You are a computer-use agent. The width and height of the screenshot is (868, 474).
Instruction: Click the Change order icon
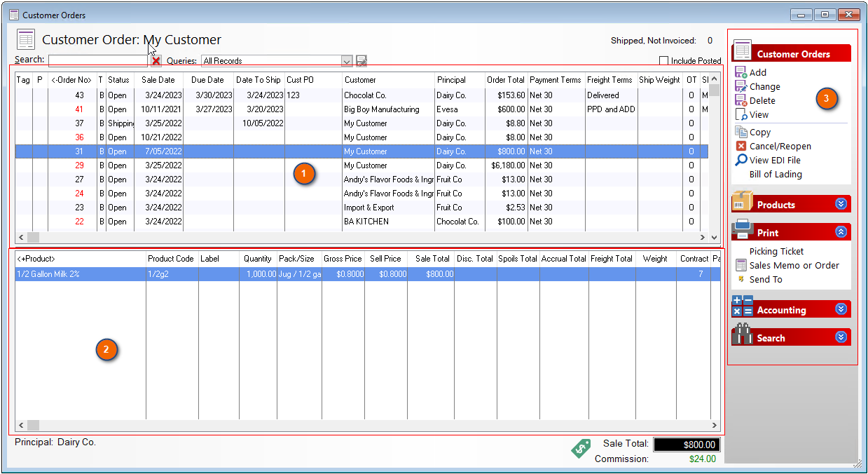tap(740, 86)
